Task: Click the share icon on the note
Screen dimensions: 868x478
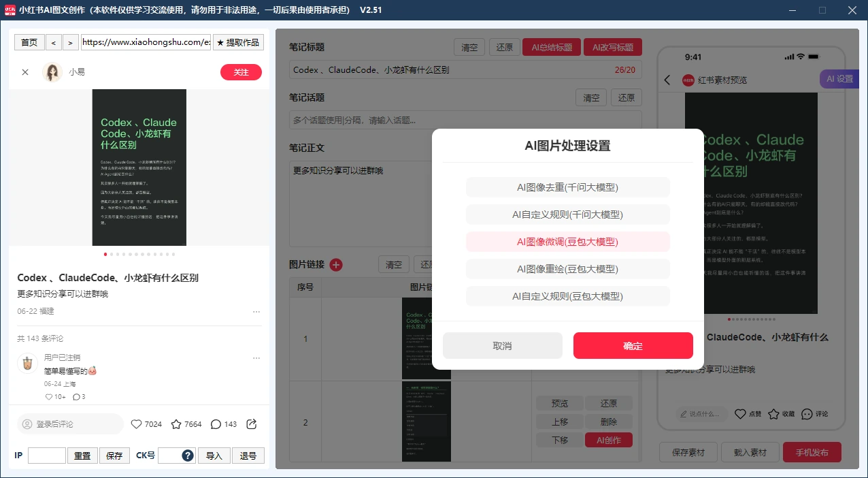Action: (x=251, y=424)
